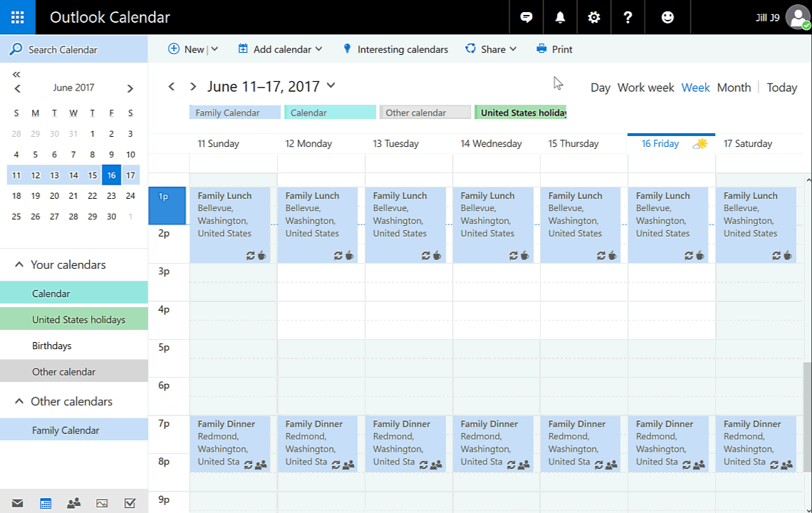Switch to Month view

point(734,87)
